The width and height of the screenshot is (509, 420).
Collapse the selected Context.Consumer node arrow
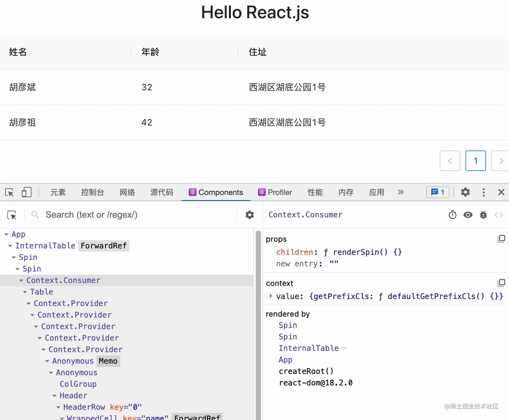click(x=21, y=280)
